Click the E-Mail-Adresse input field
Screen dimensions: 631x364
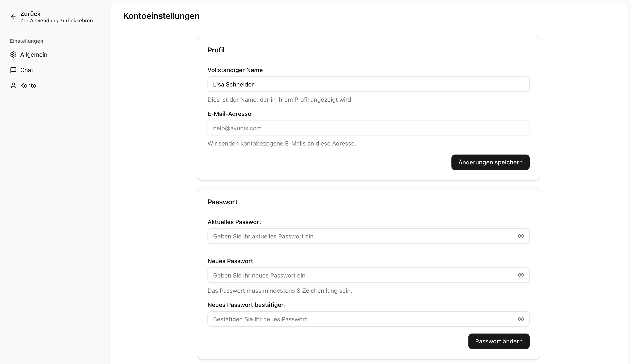click(368, 128)
